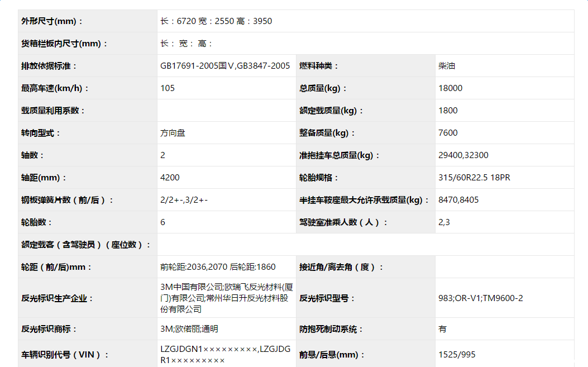Screen dimensions: 588x367
Task: Click the 车辆识别代号（VIN） label
Action: click(65, 355)
